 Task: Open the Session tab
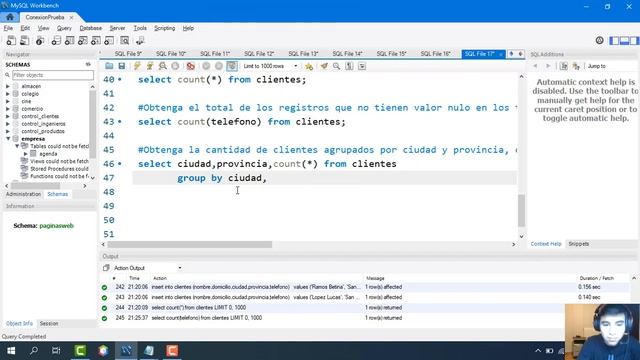(49, 323)
